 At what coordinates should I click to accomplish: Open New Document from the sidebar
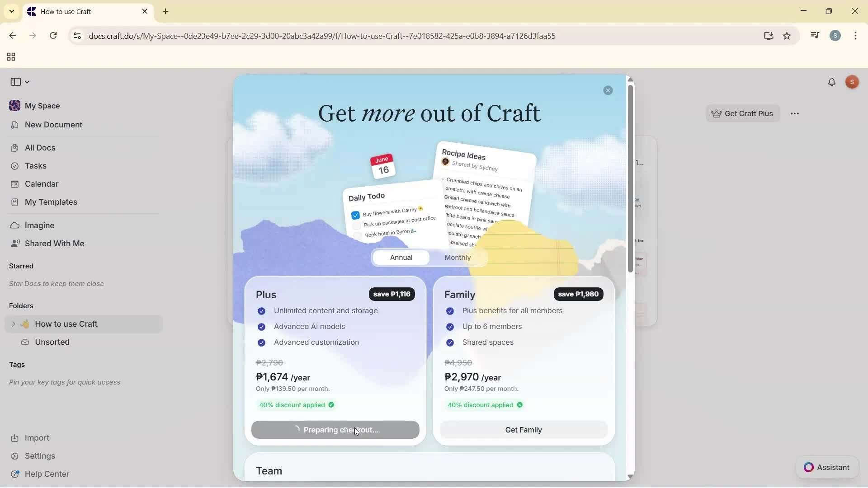pyautogui.click(x=53, y=125)
